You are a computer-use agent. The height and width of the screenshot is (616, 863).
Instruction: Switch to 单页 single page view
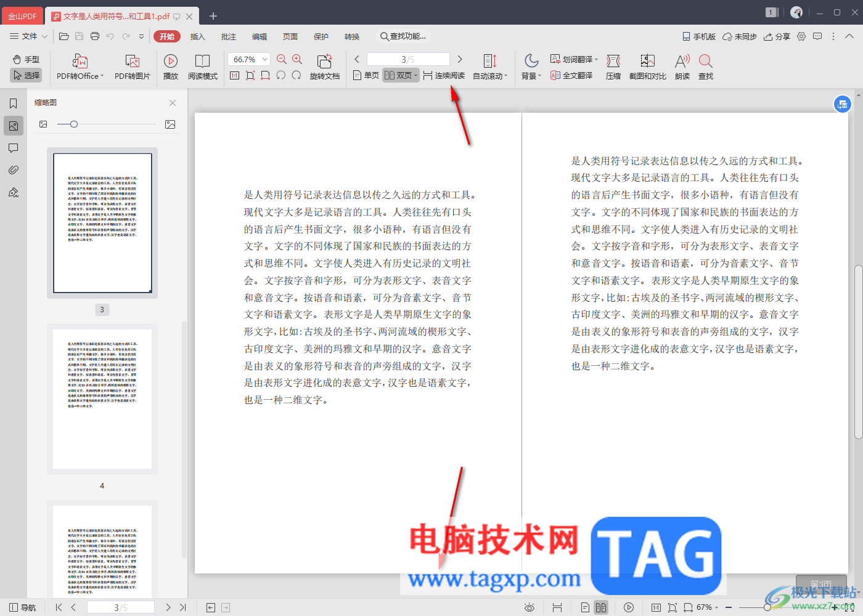[366, 75]
